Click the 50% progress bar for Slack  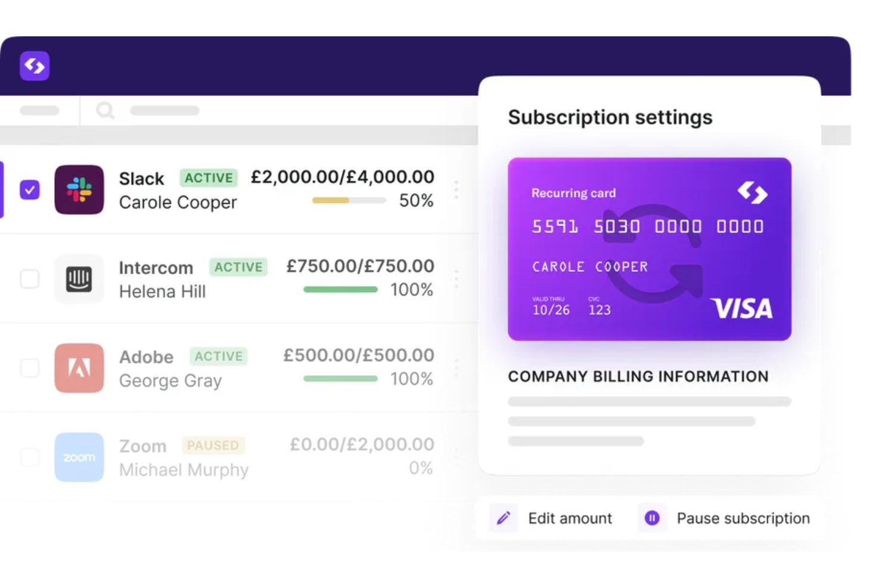(x=348, y=201)
